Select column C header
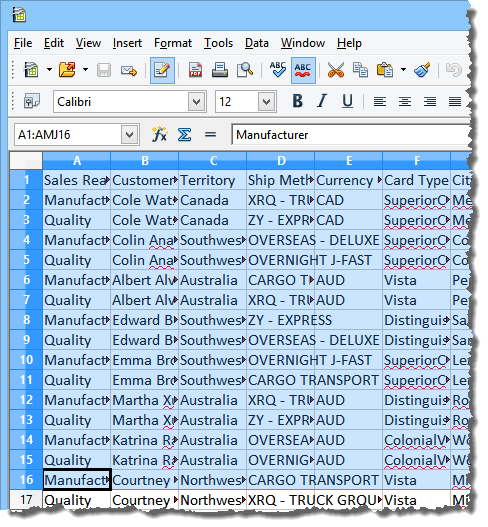 pos(213,161)
